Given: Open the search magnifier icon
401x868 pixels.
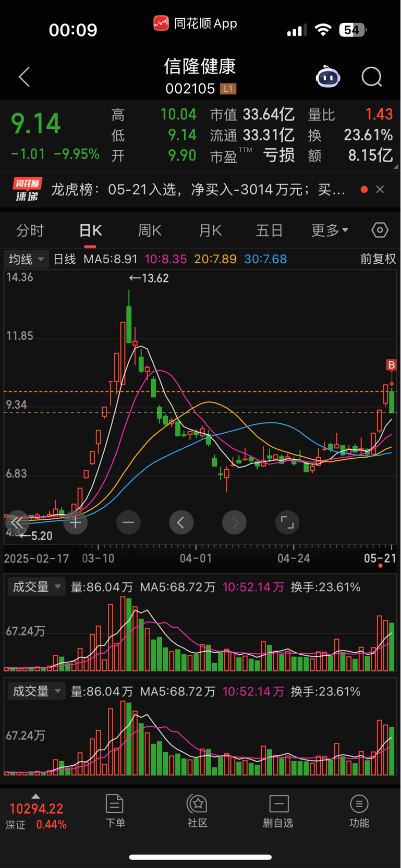Looking at the screenshot, I should [372, 77].
